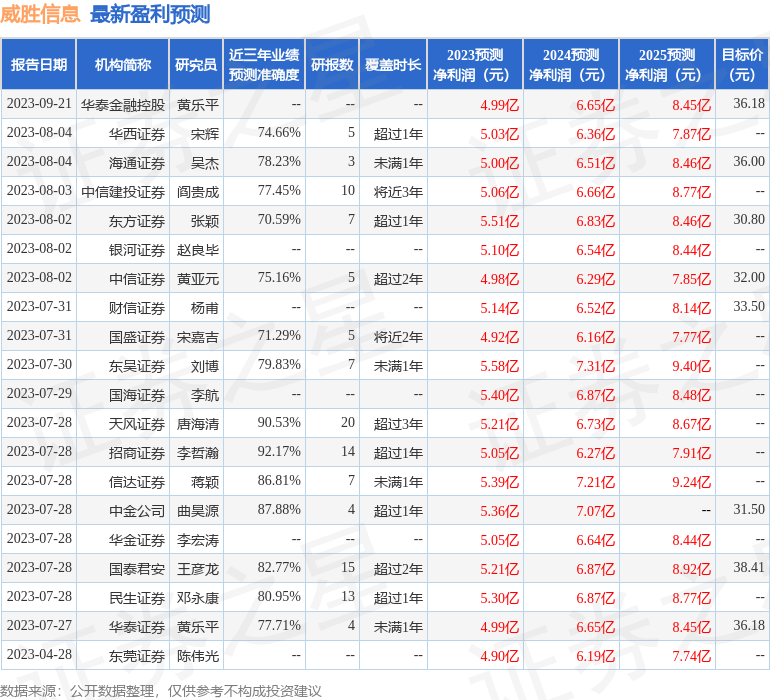Select institution 中金公司
770x700 pixels.
137,510
